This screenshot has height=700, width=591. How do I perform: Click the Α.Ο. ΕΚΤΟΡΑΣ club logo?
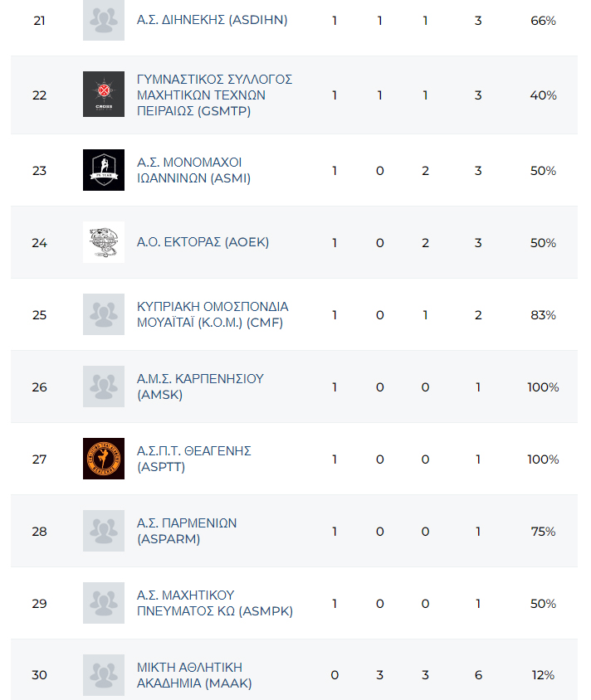[104, 242]
